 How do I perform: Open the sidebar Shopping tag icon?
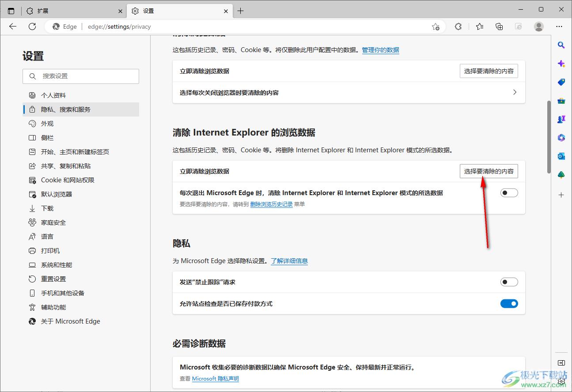[x=561, y=82]
